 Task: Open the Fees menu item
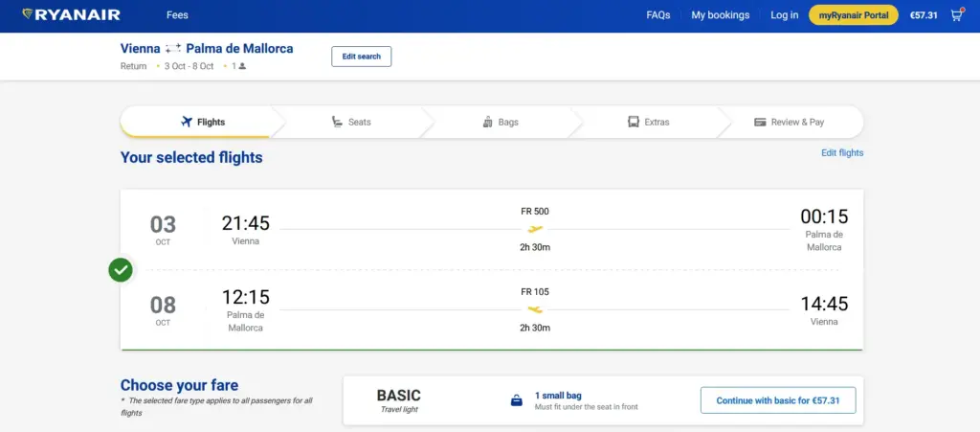[177, 15]
